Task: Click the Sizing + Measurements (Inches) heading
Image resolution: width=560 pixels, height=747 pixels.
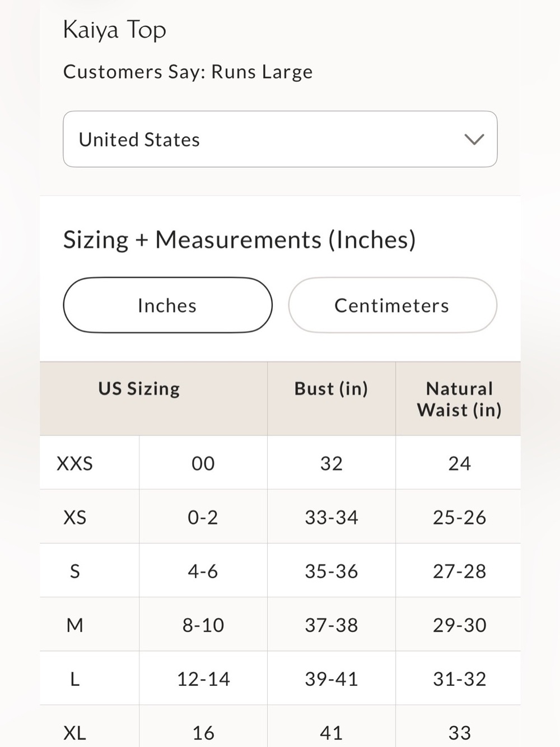Action: (240, 240)
